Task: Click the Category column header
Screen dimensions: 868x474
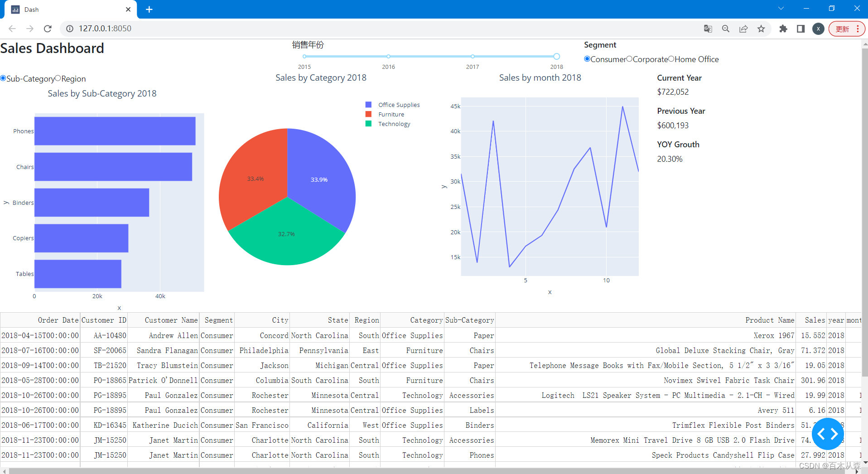Action: (413, 320)
